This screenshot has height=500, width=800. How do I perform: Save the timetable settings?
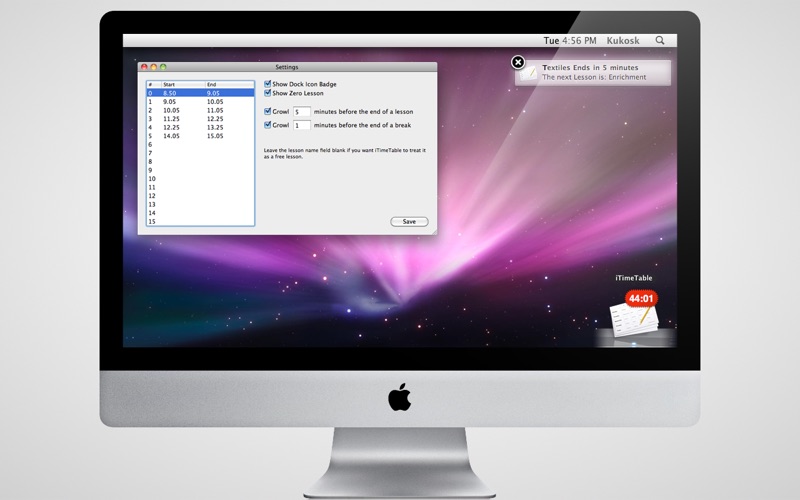click(x=409, y=221)
